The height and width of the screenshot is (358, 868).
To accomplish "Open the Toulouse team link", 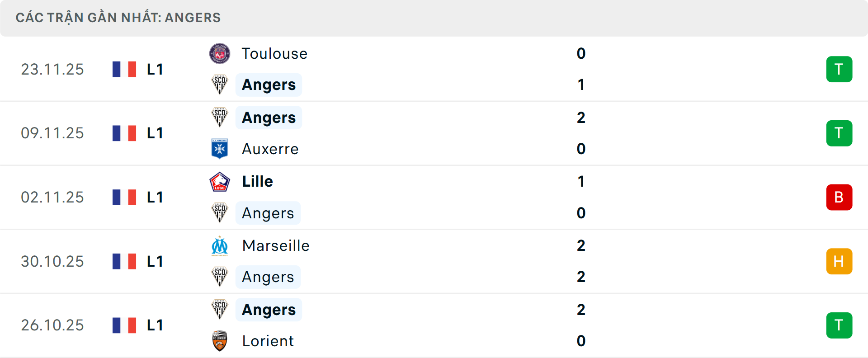I will [274, 54].
